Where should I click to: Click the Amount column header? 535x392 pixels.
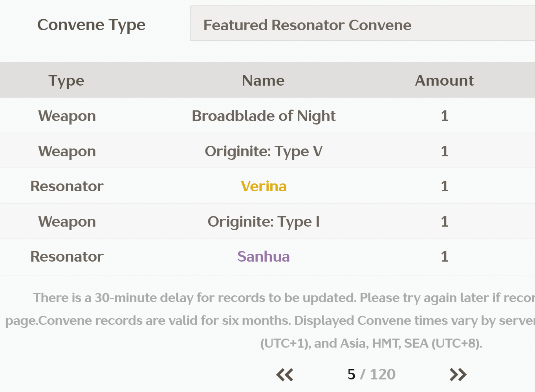(x=444, y=81)
